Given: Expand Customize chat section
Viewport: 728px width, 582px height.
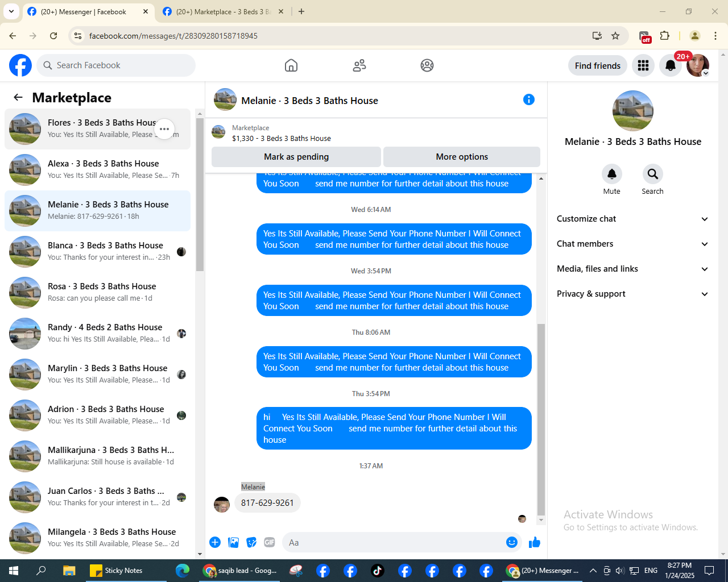Looking at the screenshot, I should point(633,219).
